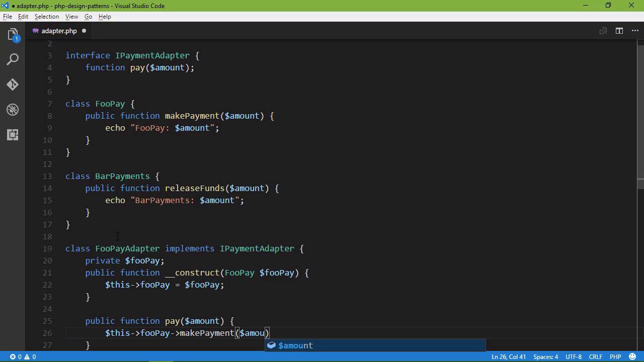Click 'FooPayAdapter' class name on line 19
The height and width of the screenshot is (362, 644).
tap(127, 248)
